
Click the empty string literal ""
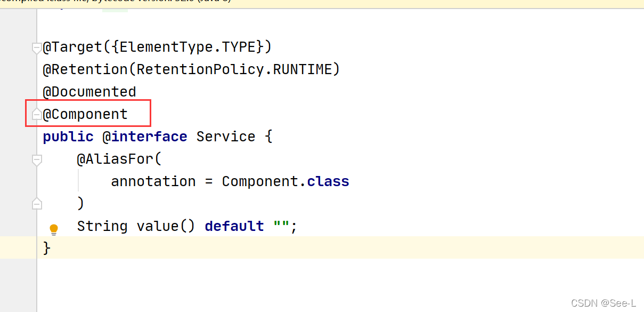point(281,225)
